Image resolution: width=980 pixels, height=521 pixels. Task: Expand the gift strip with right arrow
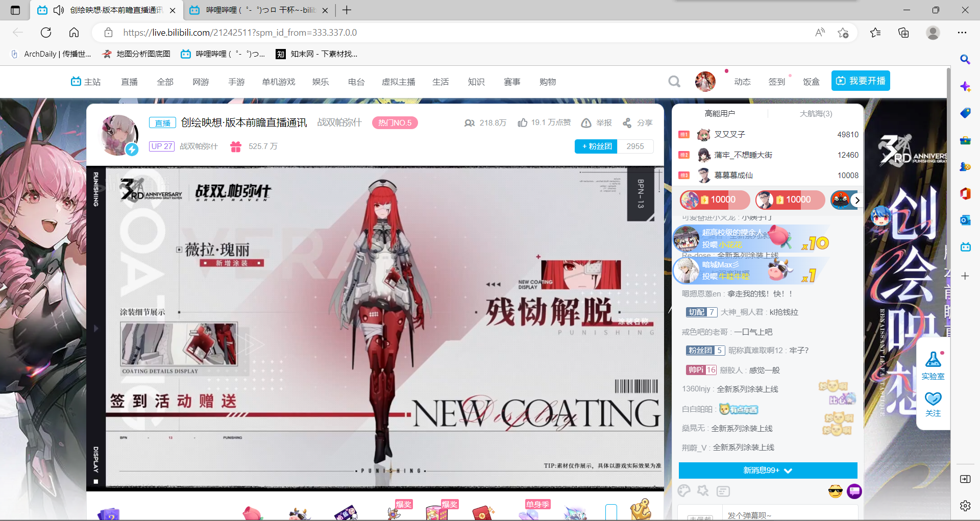tap(857, 200)
